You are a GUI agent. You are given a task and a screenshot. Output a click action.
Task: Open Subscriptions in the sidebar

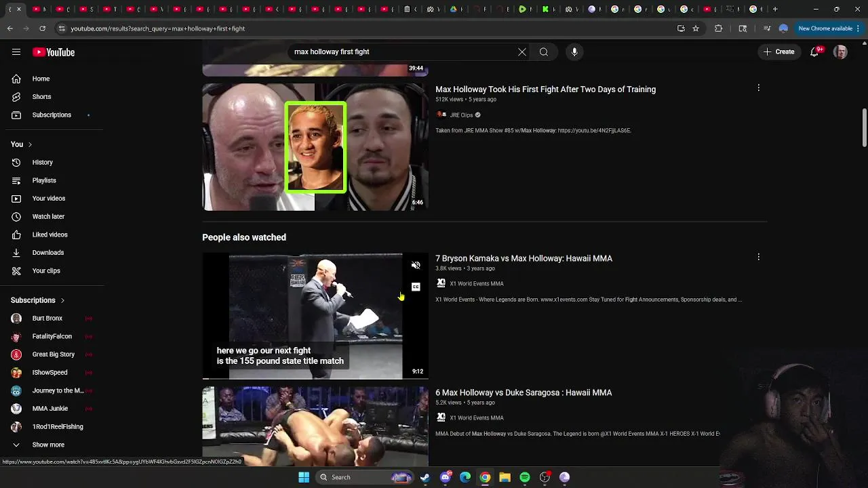(52, 115)
